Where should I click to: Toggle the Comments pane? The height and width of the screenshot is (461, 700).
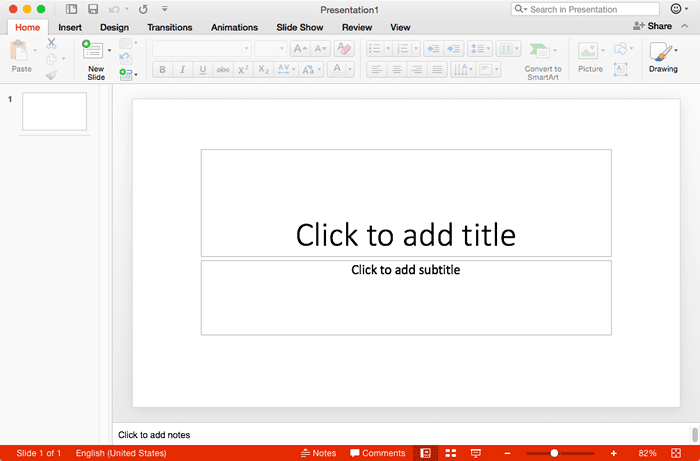377,453
